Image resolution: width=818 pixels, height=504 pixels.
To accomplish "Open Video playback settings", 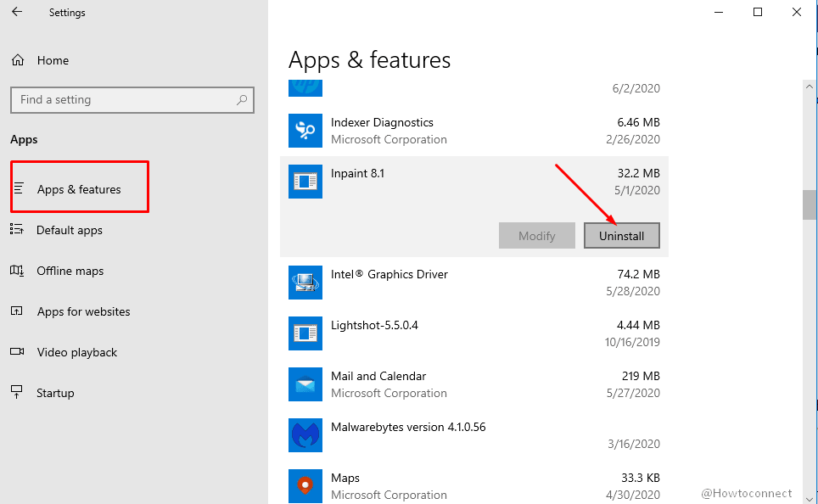I will click(76, 352).
